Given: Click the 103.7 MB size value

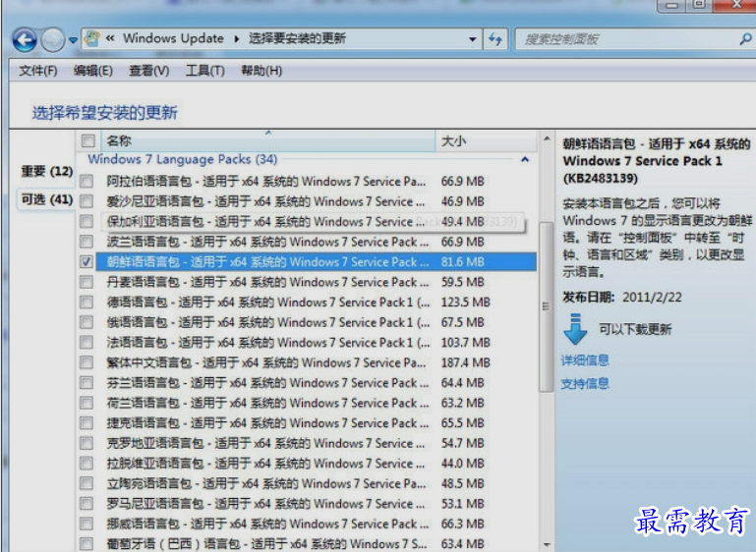Looking at the screenshot, I should 465,343.
